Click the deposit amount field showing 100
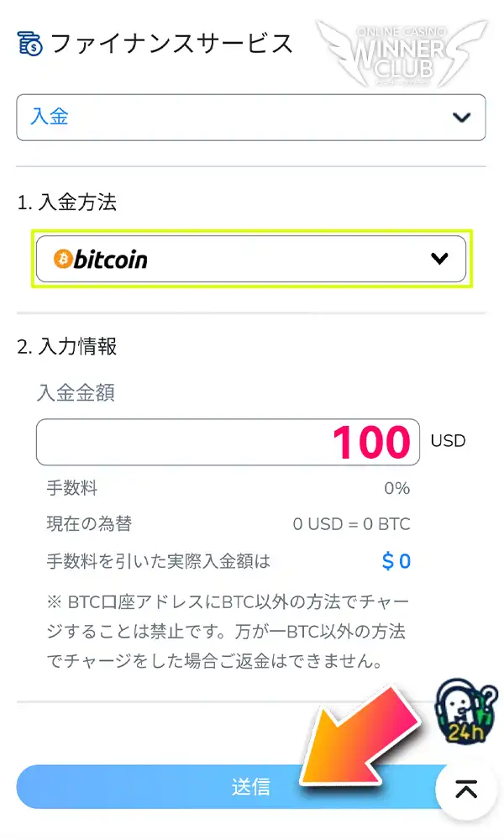 pos(227,440)
